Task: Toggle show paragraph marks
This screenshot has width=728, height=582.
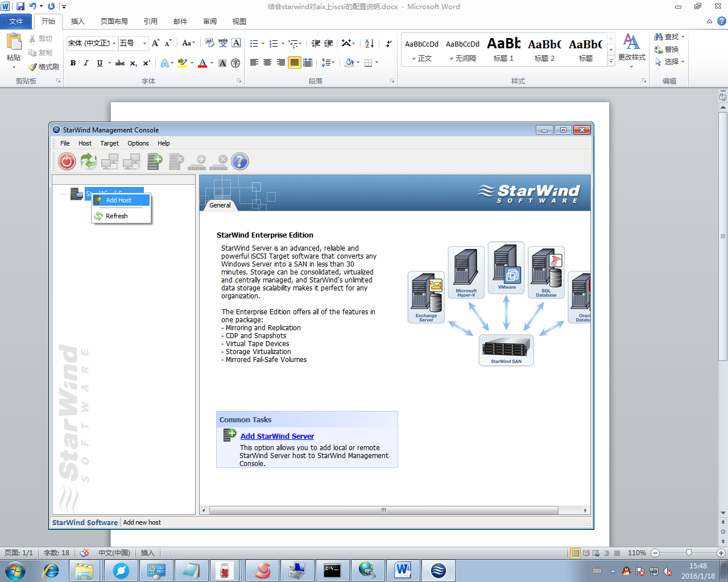Action: (388, 43)
